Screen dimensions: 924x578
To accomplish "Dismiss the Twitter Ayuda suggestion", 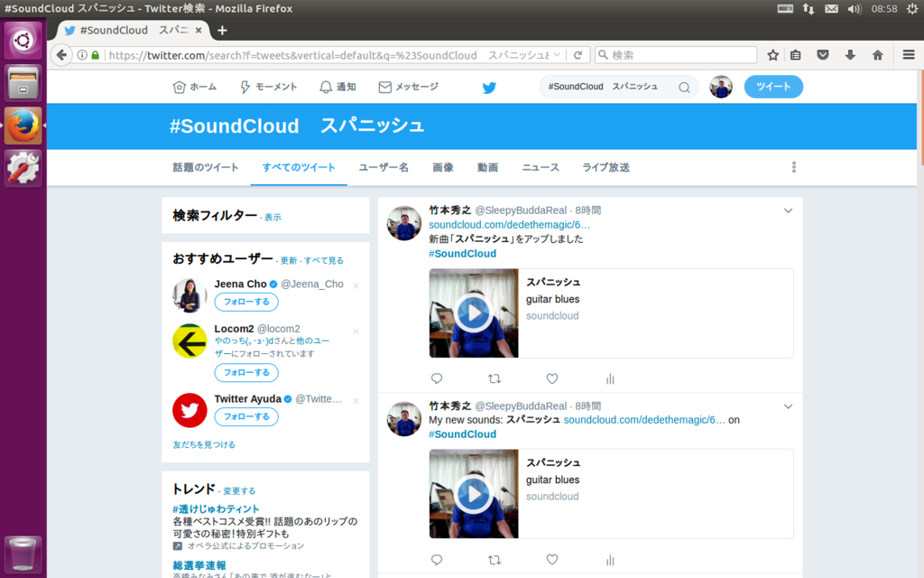I will click(x=356, y=400).
